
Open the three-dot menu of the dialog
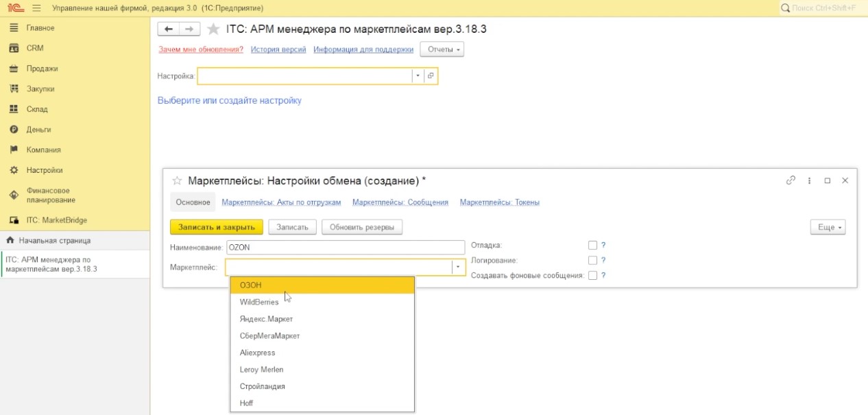tap(810, 180)
